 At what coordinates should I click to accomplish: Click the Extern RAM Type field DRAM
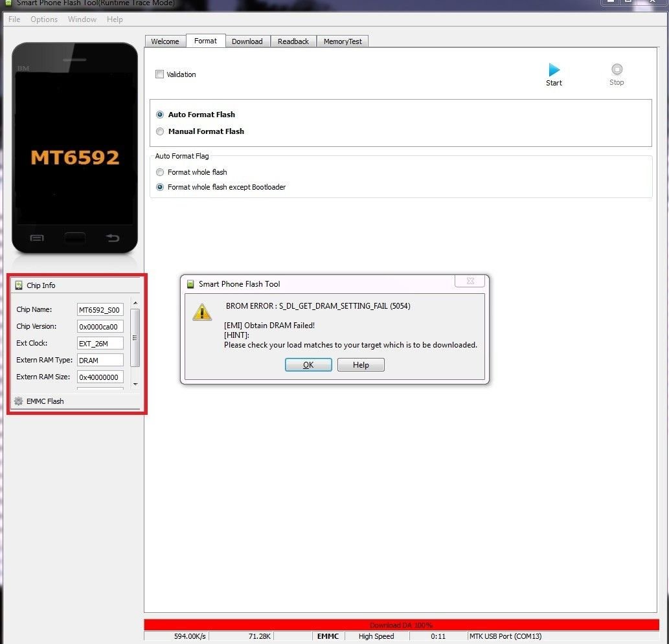100,360
